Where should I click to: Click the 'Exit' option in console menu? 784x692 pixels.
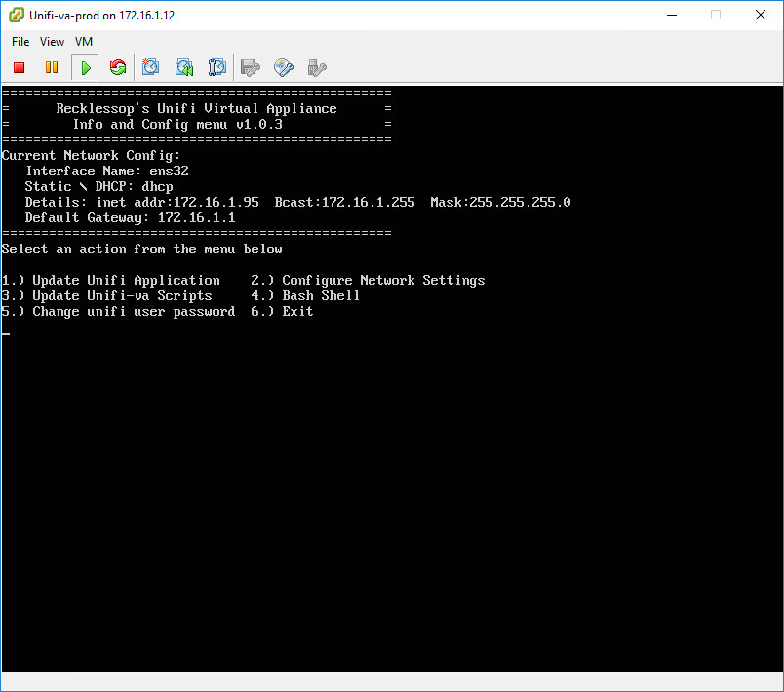(297, 311)
